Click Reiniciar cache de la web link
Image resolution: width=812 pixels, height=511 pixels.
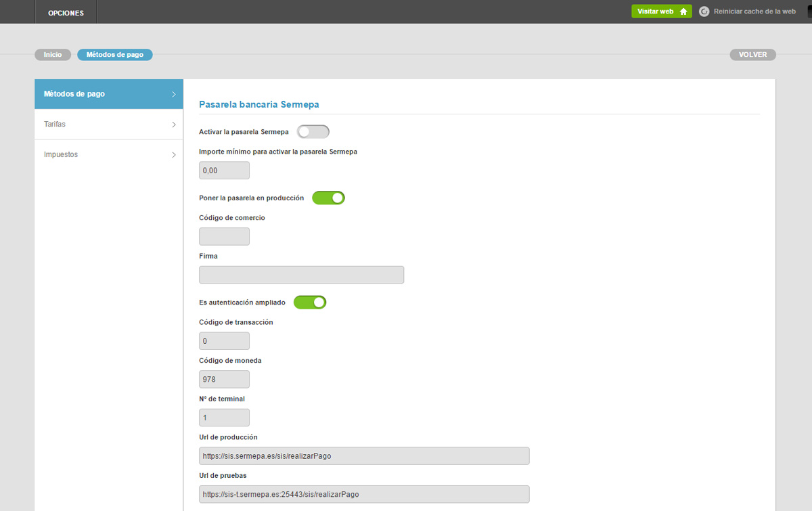tap(754, 12)
